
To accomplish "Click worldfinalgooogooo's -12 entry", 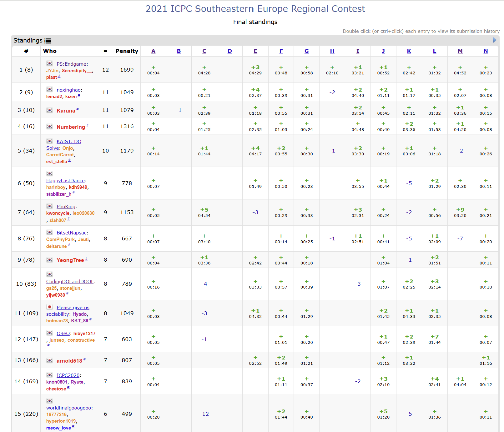I will [x=204, y=414].
